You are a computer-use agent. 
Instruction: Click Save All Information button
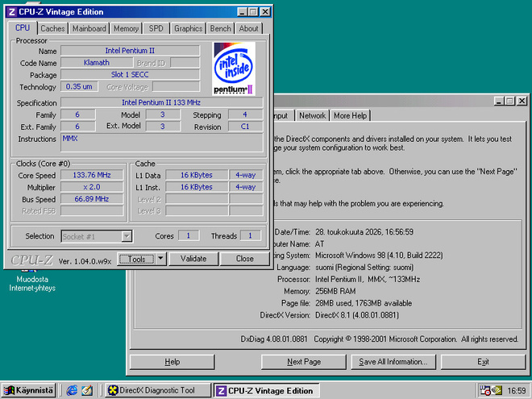tap(393, 362)
